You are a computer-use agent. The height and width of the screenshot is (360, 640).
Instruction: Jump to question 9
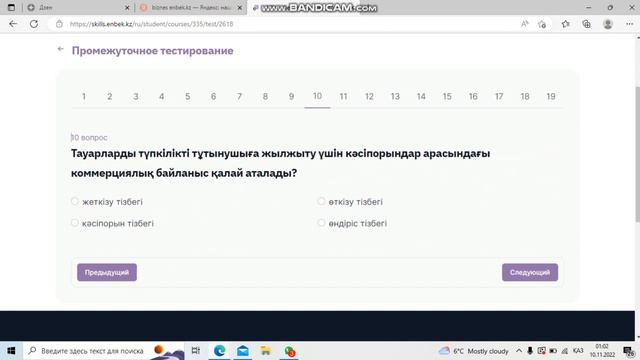tap(291, 96)
